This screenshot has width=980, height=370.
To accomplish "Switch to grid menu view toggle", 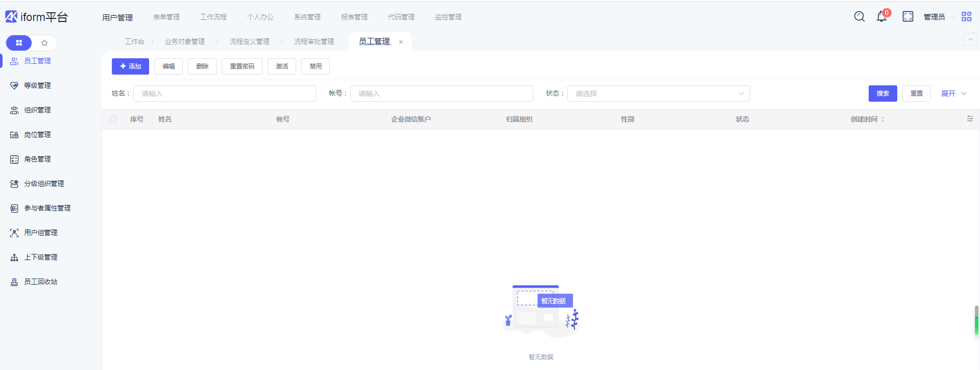I will pyautogui.click(x=19, y=43).
